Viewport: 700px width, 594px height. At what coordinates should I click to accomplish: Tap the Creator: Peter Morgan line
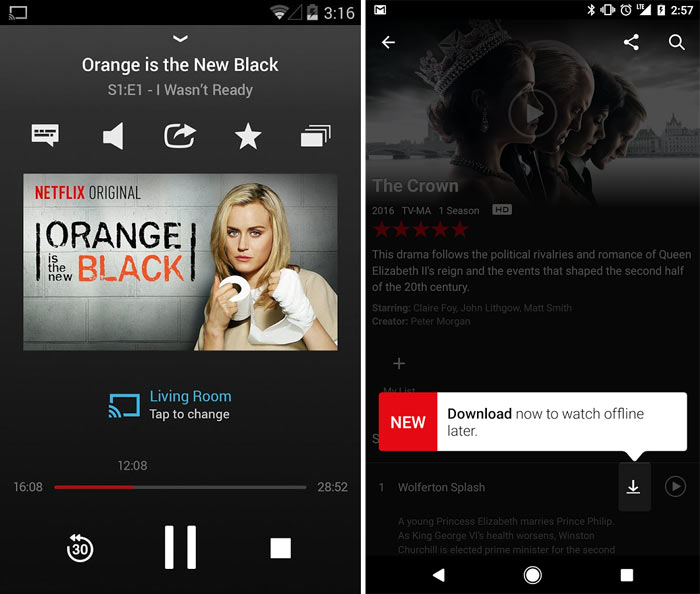[421, 321]
